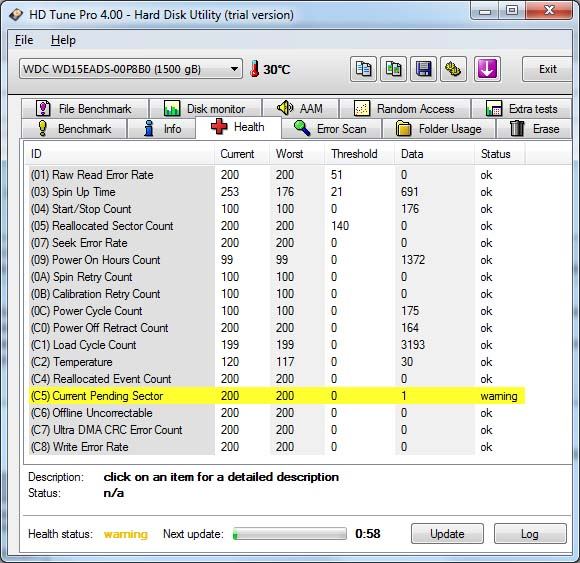Switch to the Random Access tab
580x563 pixels.
[x=405, y=109]
